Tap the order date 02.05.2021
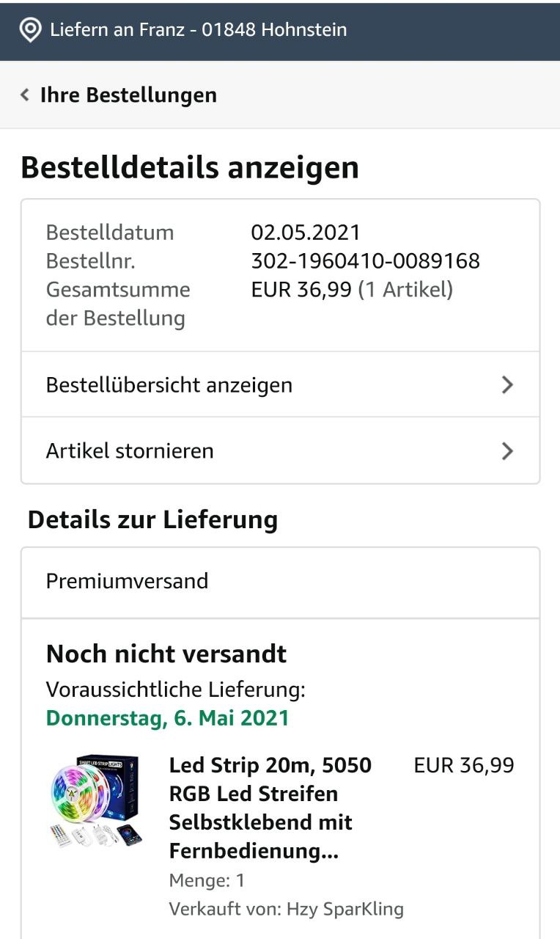Image resolution: width=560 pixels, height=939 pixels. pyautogui.click(x=306, y=233)
